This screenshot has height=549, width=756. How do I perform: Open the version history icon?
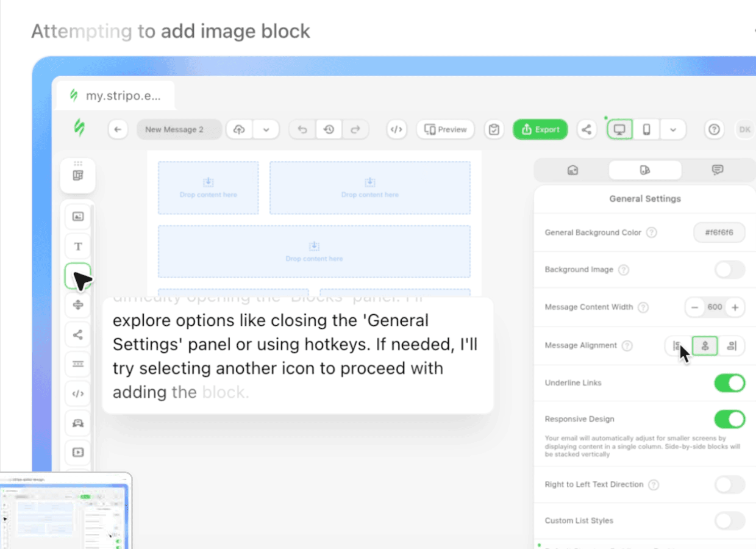(329, 129)
